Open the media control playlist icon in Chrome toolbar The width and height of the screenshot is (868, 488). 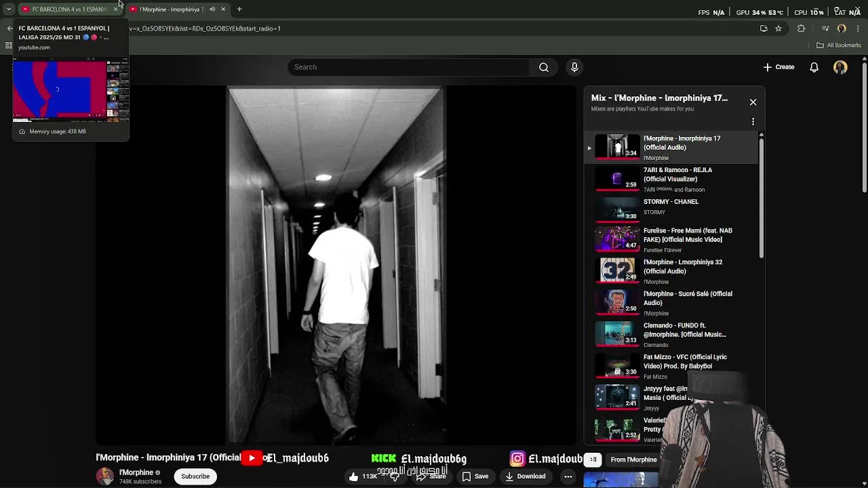pyautogui.click(x=825, y=28)
